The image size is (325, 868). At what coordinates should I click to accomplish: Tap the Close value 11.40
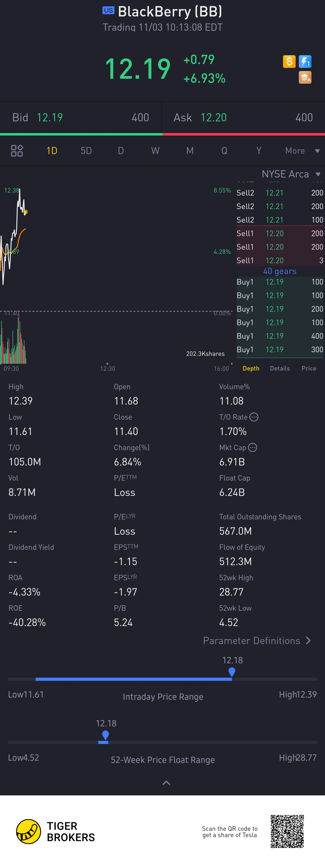(x=126, y=431)
